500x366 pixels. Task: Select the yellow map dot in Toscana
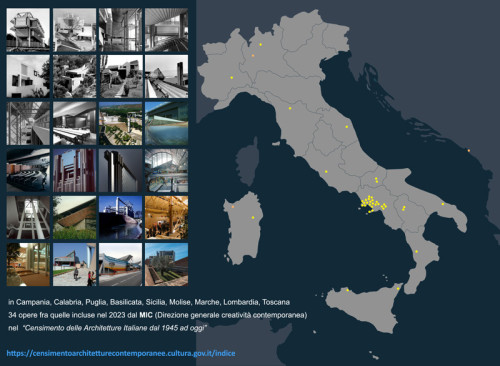pyautogui.click(x=290, y=108)
